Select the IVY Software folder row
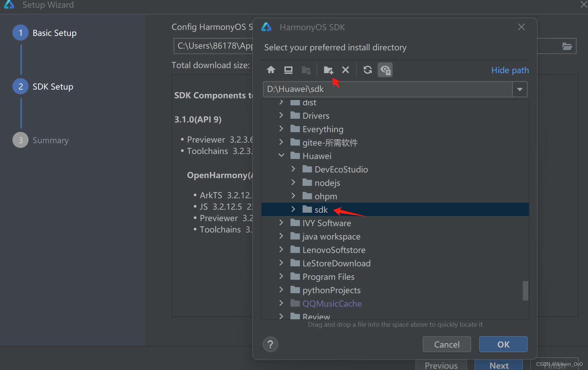588x370 pixels. click(395, 223)
